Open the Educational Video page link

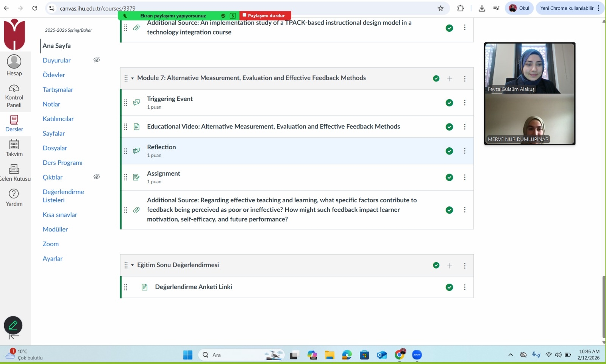(x=273, y=127)
